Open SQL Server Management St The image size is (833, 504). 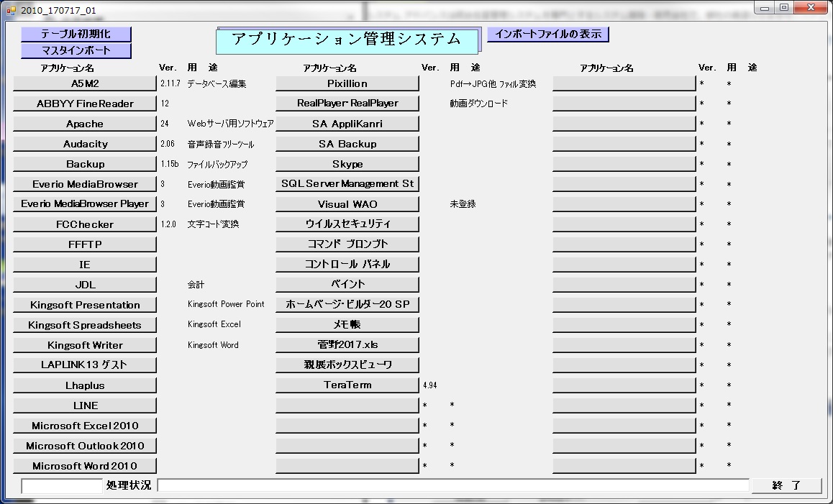click(347, 184)
